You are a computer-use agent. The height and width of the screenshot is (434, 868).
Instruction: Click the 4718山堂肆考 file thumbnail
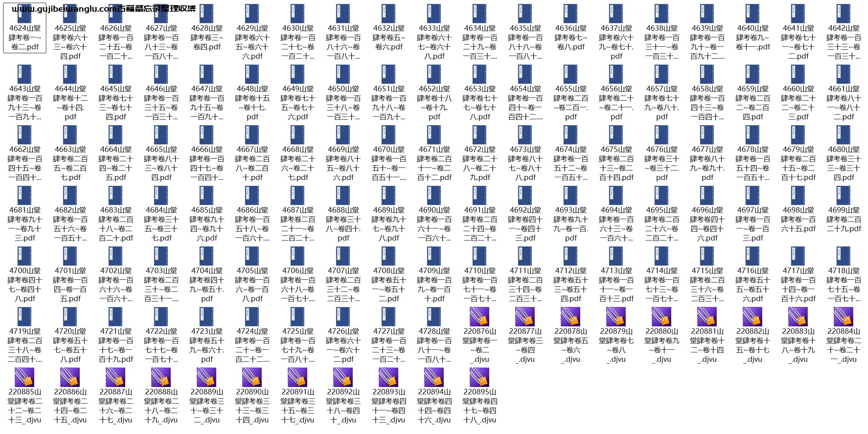tap(843, 256)
